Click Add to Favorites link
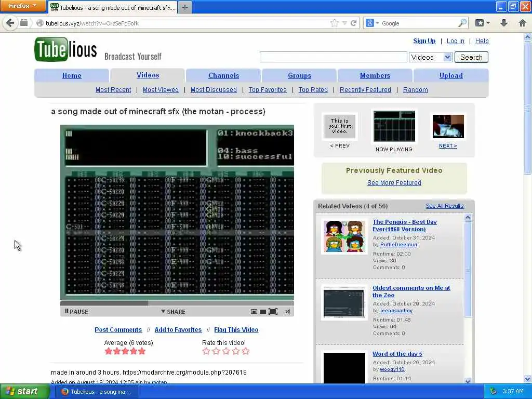The height and width of the screenshot is (399, 532). pyautogui.click(x=178, y=329)
